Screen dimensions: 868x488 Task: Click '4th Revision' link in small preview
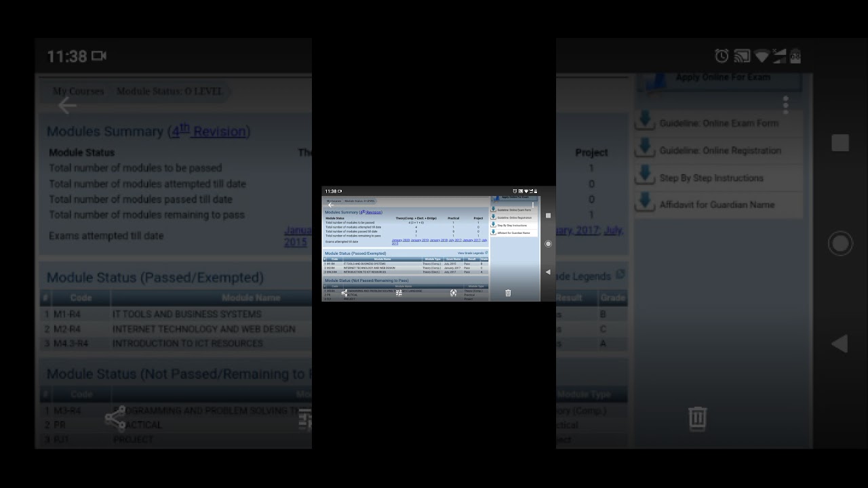click(371, 212)
